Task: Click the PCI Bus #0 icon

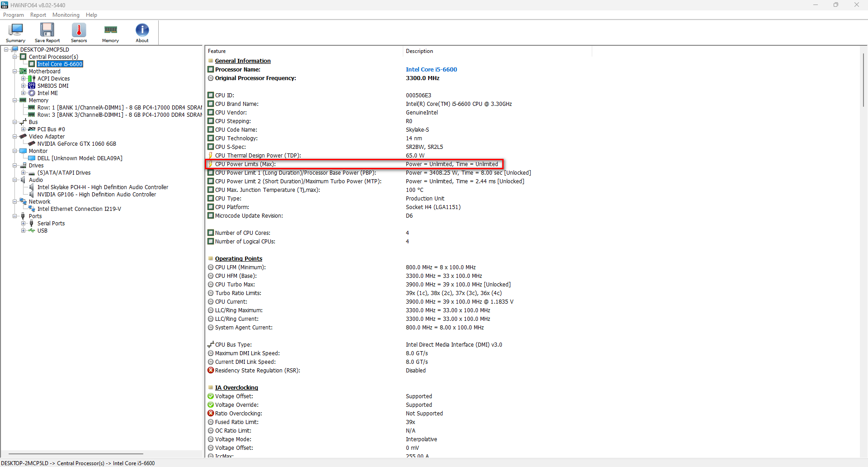Action: pos(32,129)
